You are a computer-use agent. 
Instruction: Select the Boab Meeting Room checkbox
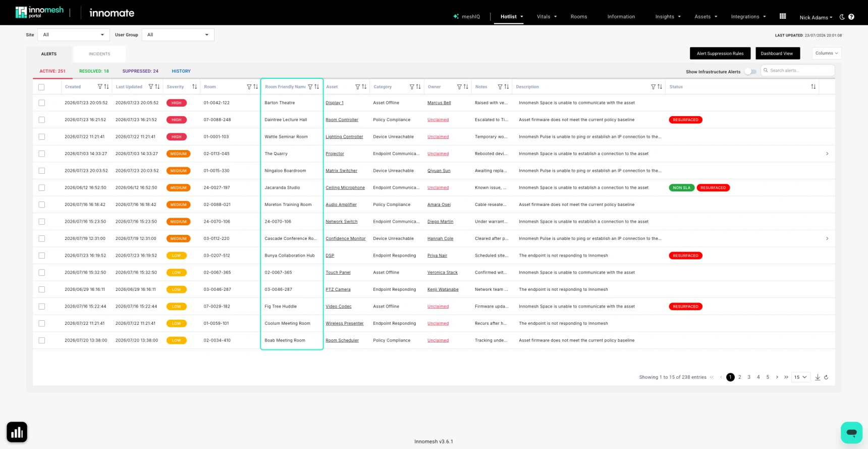[x=41, y=340]
